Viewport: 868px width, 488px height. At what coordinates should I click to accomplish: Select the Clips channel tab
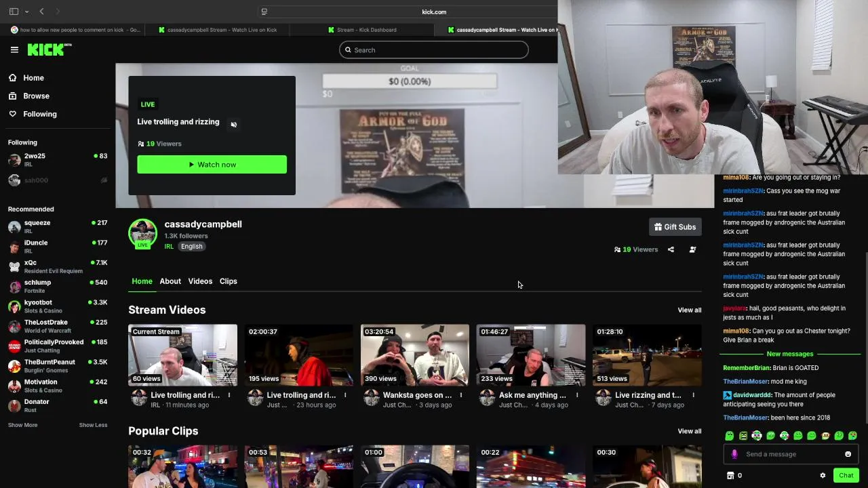(x=228, y=281)
